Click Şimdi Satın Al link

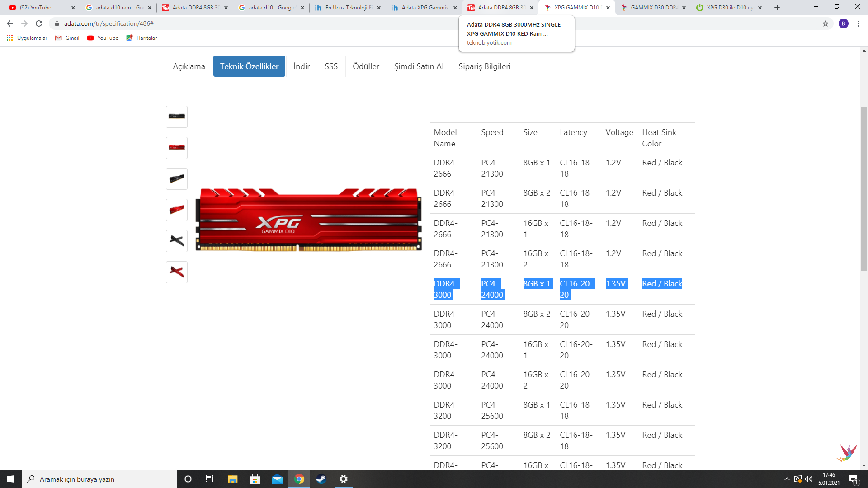[x=419, y=66]
